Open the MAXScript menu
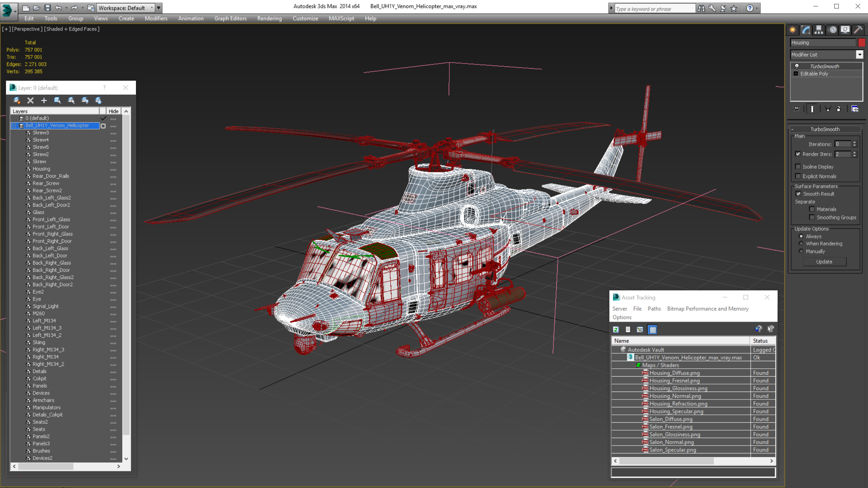 [341, 18]
